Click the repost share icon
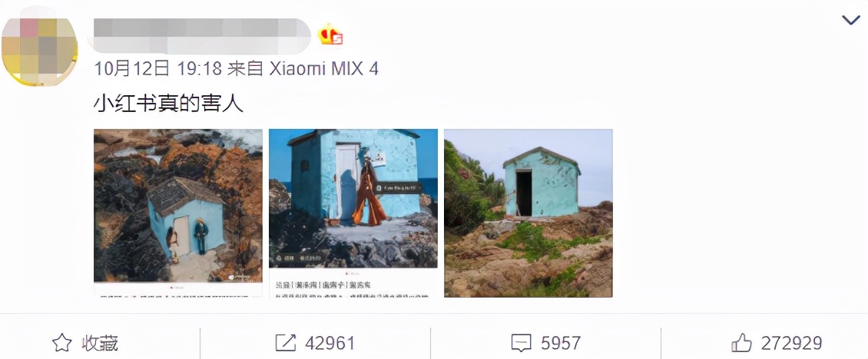The height and width of the screenshot is (359, 868). click(x=286, y=344)
